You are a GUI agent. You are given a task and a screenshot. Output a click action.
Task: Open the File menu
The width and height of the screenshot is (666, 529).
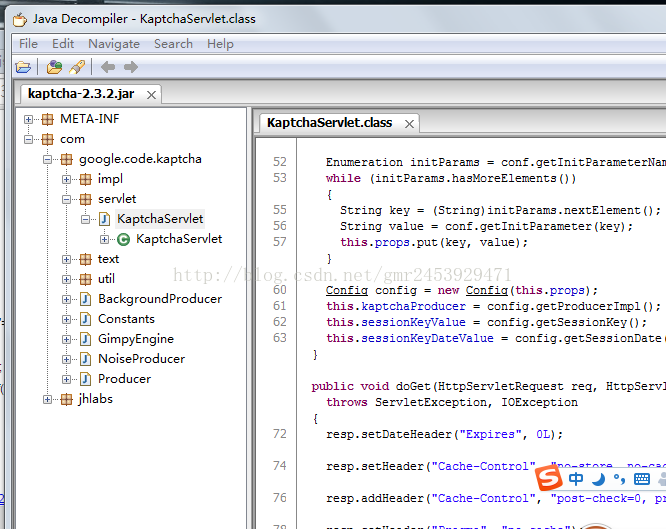coord(28,44)
